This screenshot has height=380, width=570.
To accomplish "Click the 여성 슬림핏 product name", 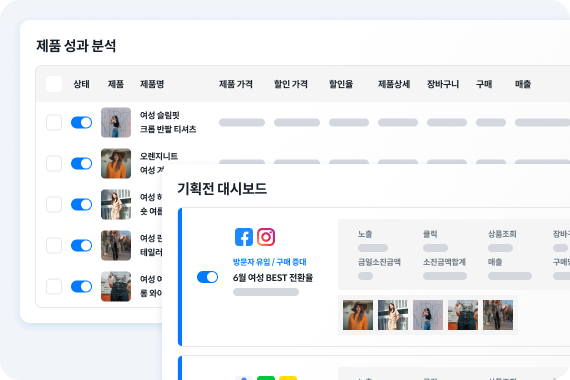I will (160, 115).
